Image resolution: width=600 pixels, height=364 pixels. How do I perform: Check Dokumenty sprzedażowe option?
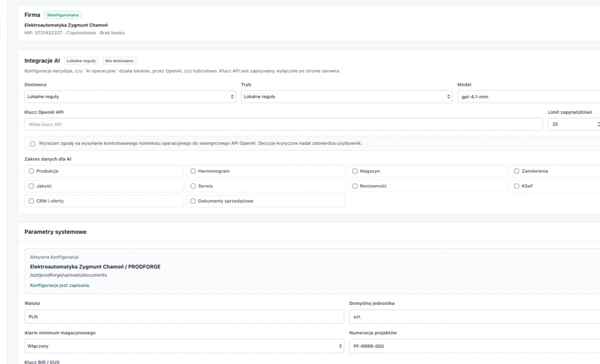pos(193,201)
